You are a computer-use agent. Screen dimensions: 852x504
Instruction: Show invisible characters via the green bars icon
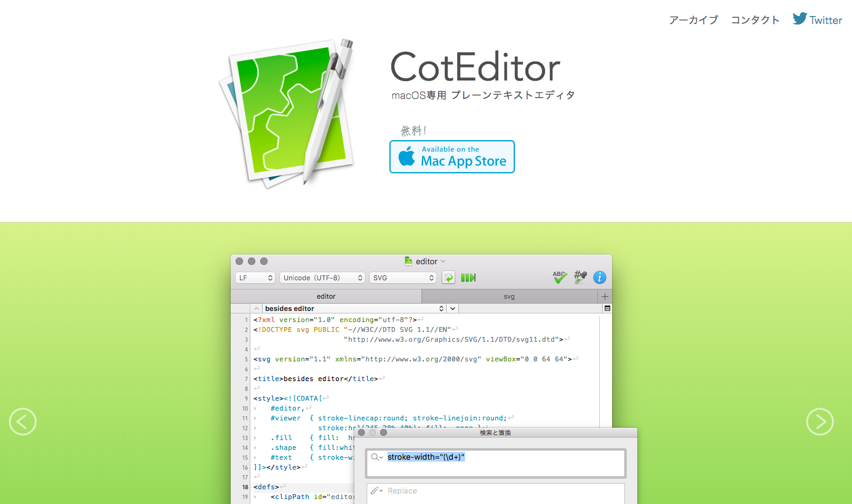[468, 277]
